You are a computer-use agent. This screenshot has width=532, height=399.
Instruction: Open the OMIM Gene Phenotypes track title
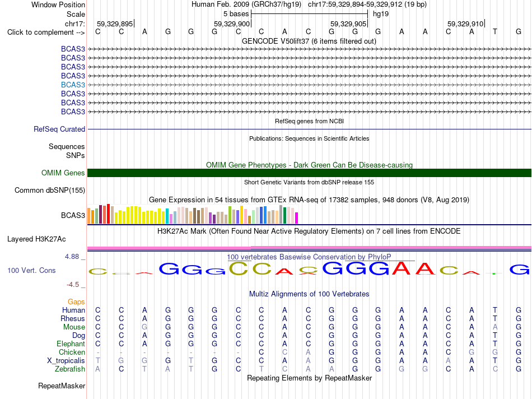[x=309, y=165]
